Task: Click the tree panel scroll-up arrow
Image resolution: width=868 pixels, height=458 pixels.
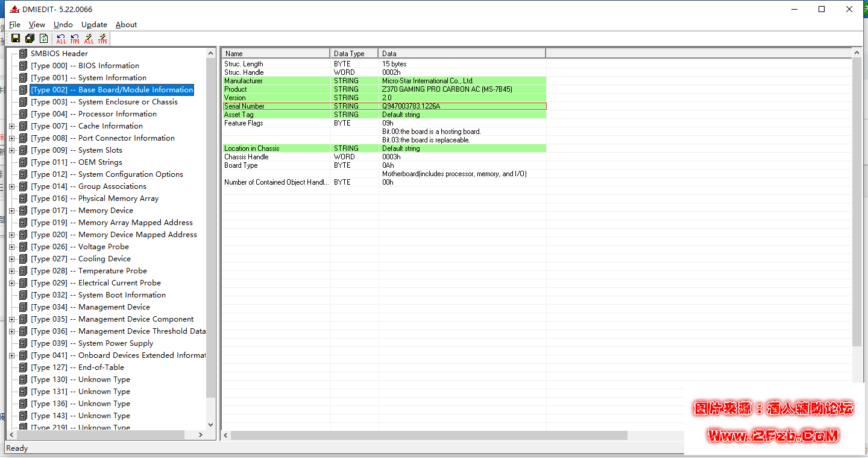Action: pyautogui.click(x=211, y=54)
